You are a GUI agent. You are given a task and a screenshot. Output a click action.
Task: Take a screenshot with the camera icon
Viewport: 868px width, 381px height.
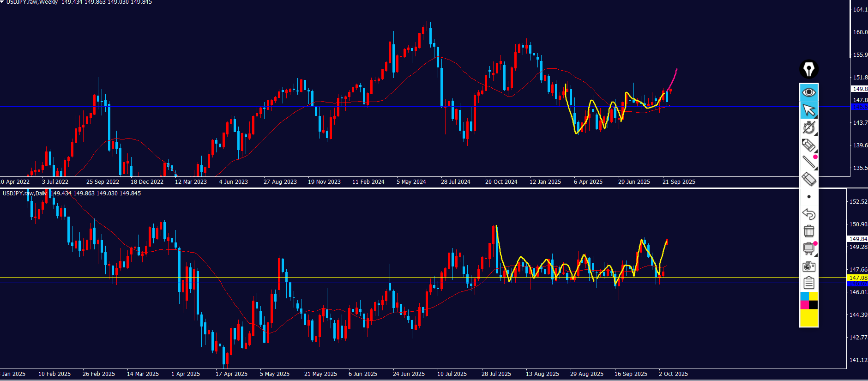point(808,266)
